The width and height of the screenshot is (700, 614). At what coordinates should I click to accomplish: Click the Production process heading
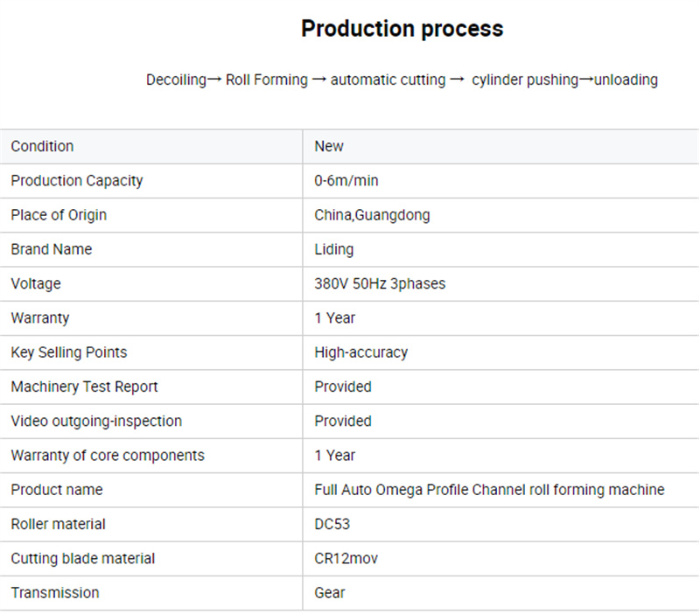tap(402, 30)
